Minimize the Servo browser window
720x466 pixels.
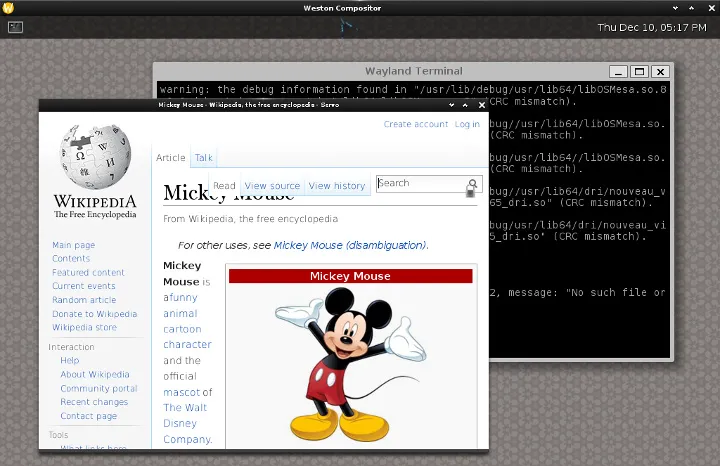[451, 105]
